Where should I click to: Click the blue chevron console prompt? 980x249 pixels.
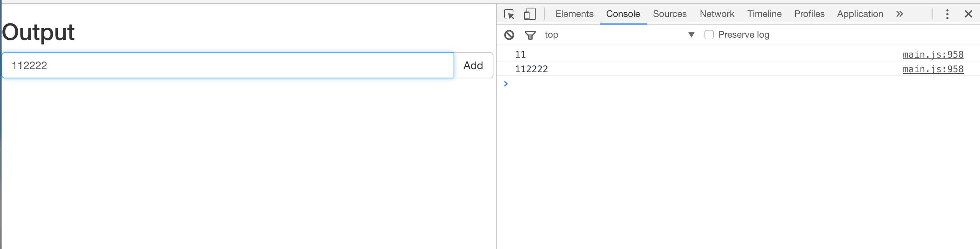point(506,83)
